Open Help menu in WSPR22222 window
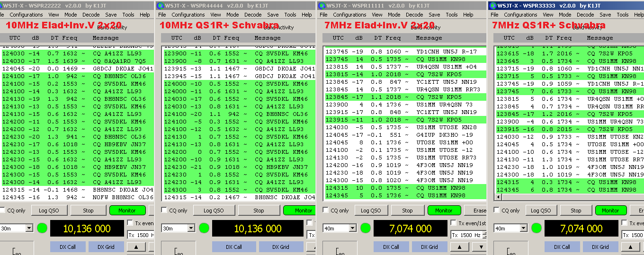 point(145,15)
